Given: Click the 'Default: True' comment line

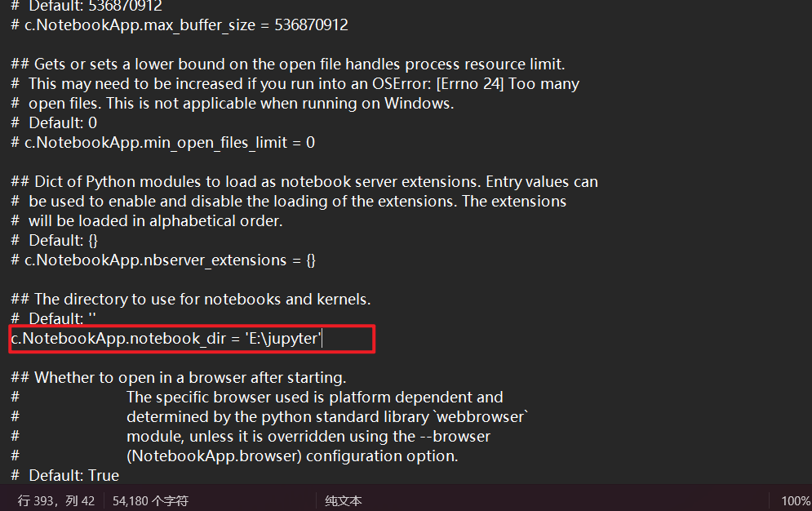Looking at the screenshot, I should [73, 476].
